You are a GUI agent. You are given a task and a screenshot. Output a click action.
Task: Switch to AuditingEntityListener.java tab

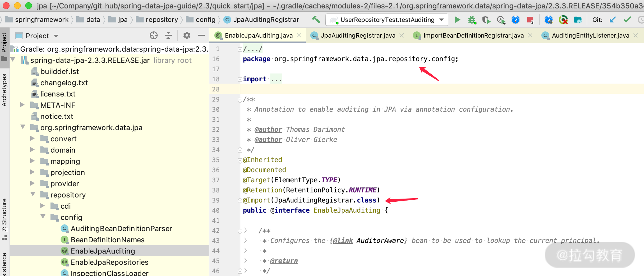590,35
